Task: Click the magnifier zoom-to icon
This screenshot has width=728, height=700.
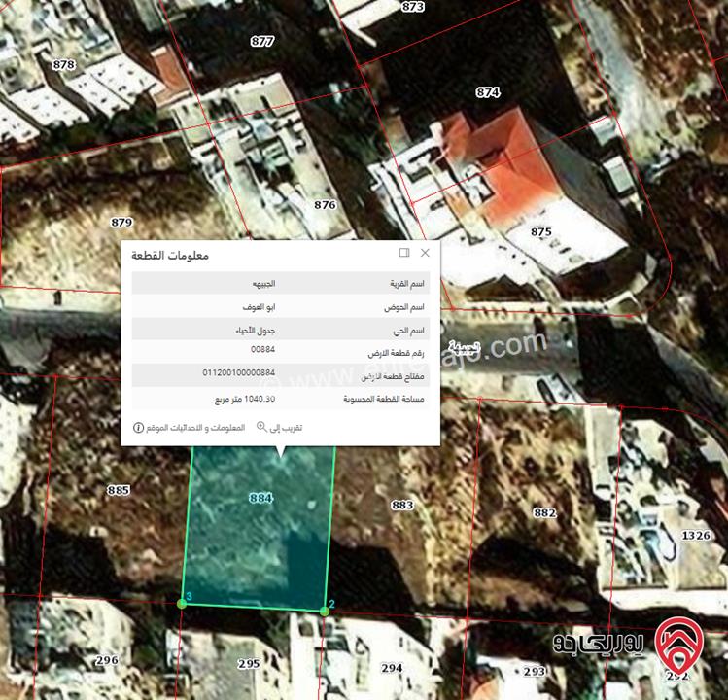Action: [x=261, y=426]
